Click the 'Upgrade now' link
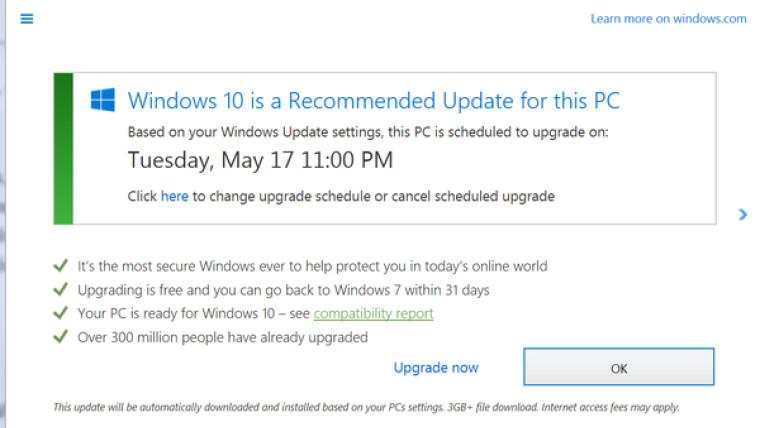 click(x=436, y=368)
